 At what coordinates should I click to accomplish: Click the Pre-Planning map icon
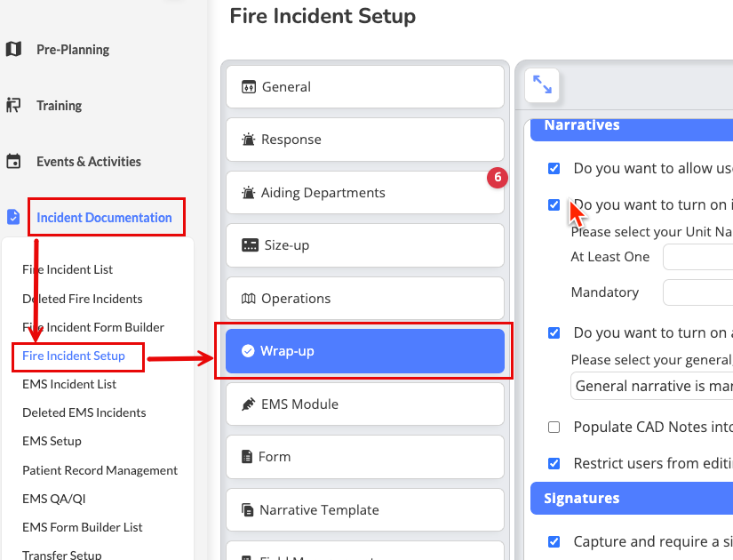(13, 50)
